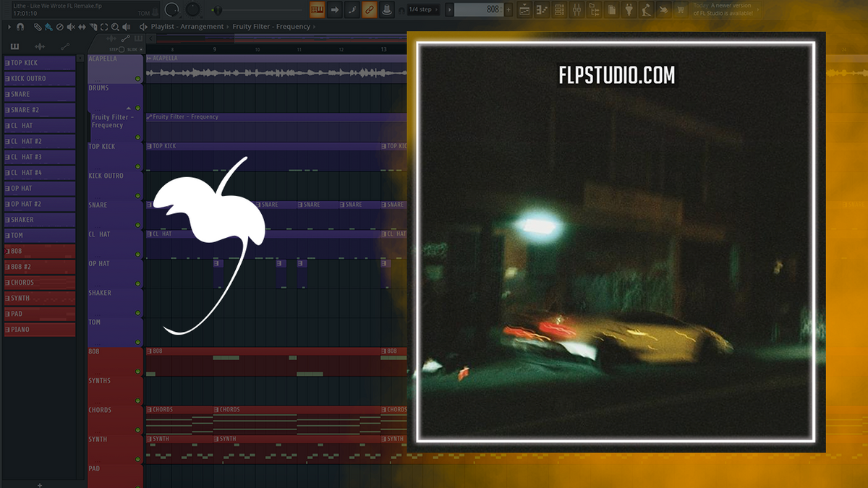Select the Paint tool in the playlist toolbar

48,27
